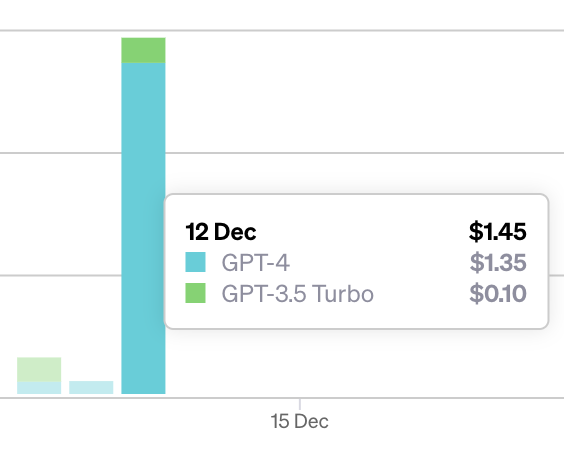This screenshot has height=454, width=564.
Task: Select the GPT-3.5 Turbo label in the tooltip
Action: point(297,294)
